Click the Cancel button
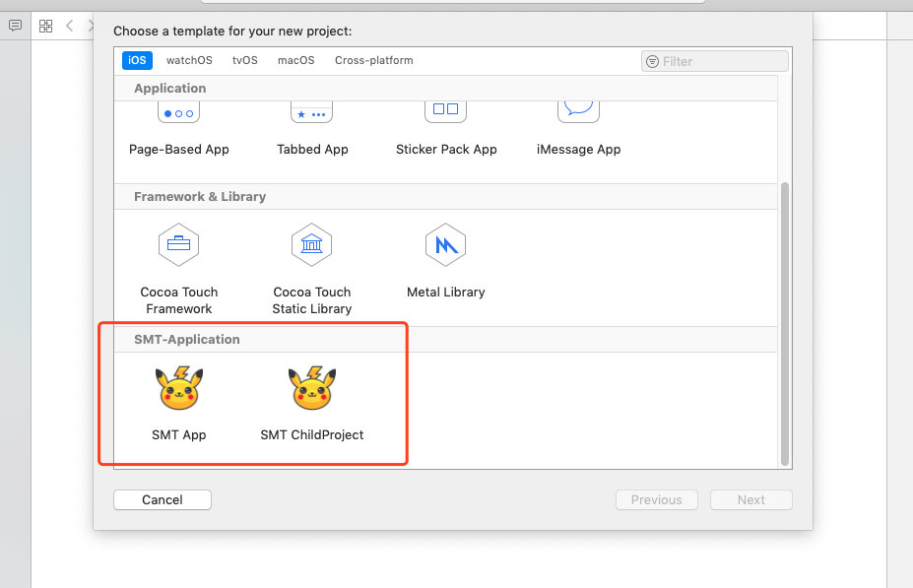 pyautogui.click(x=163, y=499)
